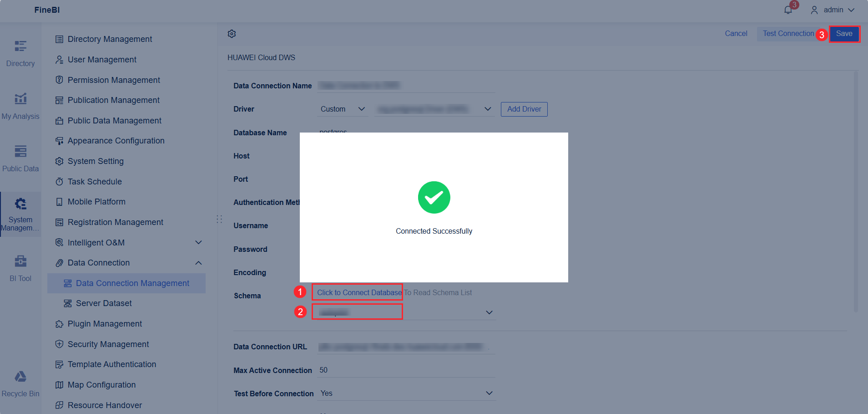Click the Mobile Platform icon
Screen dimensions: 868x414
[x=59, y=202]
